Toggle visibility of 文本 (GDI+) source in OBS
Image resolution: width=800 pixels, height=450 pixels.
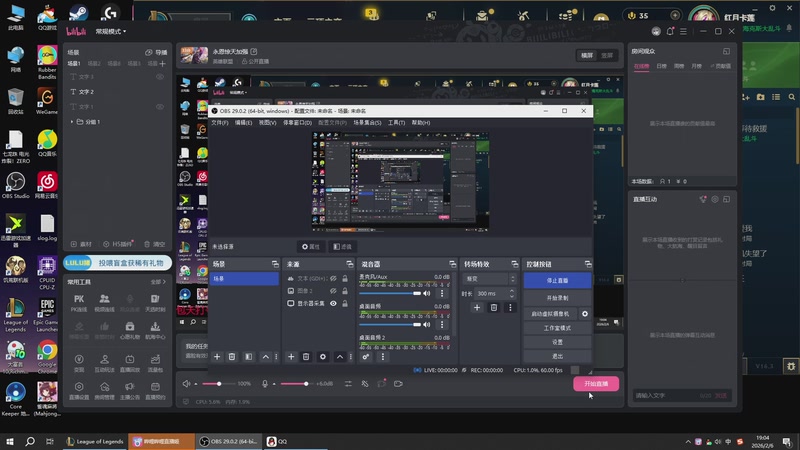333,279
